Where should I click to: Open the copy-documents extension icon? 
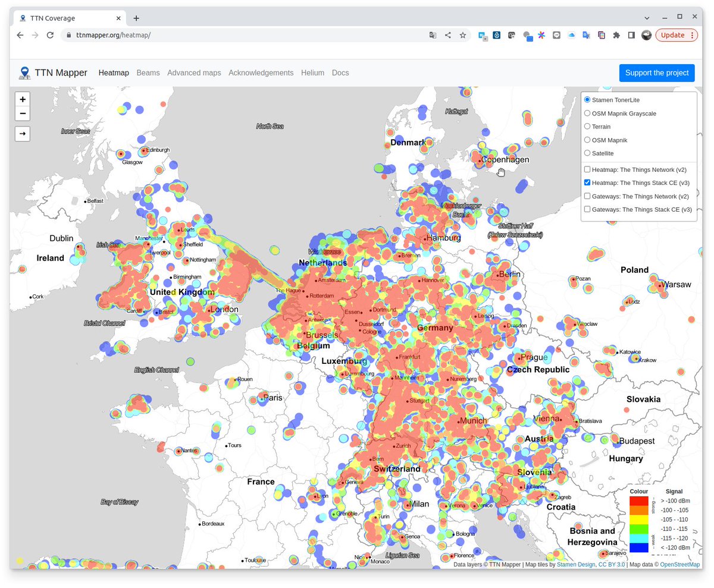pos(602,36)
